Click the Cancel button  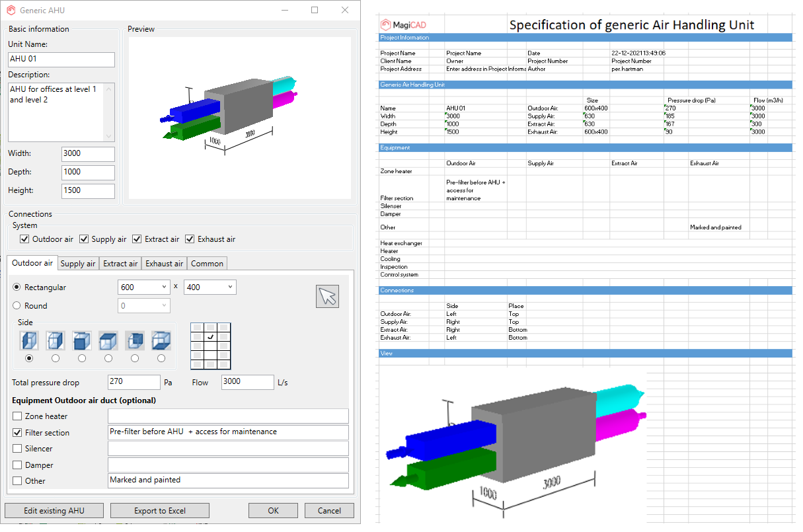pyautogui.click(x=329, y=510)
